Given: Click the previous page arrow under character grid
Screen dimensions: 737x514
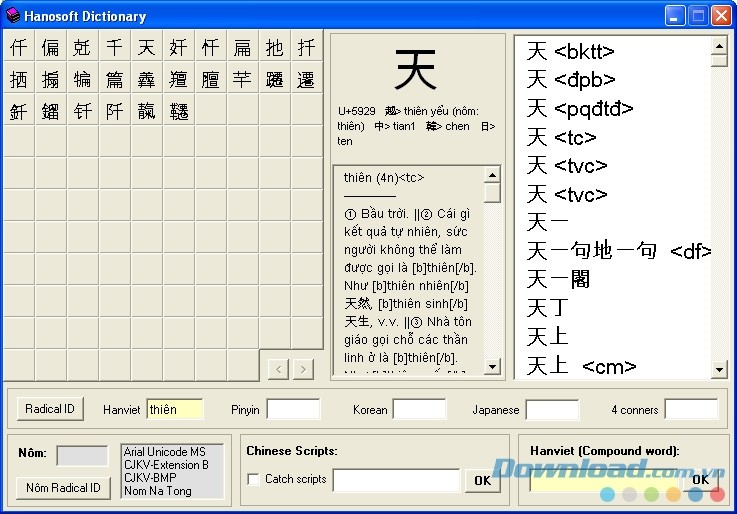Looking at the screenshot, I should pyautogui.click(x=279, y=369).
